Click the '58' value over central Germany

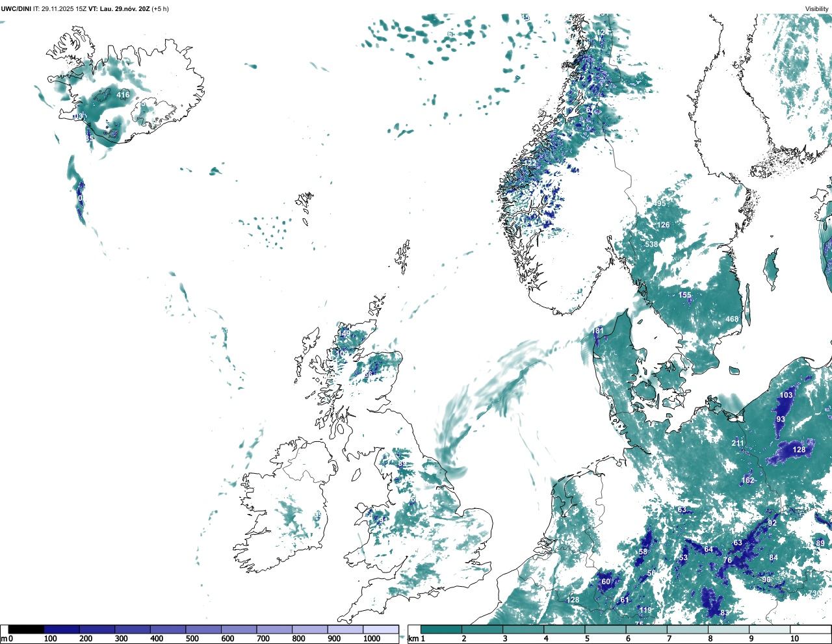[x=643, y=552]
